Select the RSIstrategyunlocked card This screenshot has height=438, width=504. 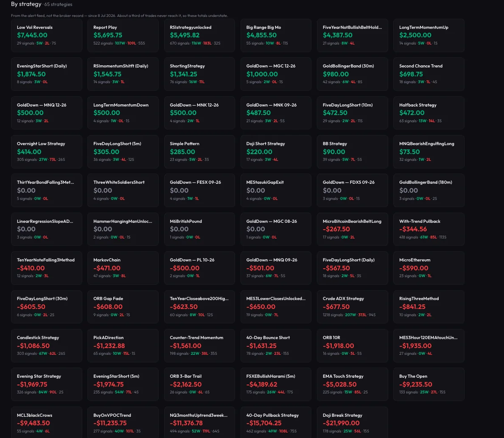click(x=199, y=35)
